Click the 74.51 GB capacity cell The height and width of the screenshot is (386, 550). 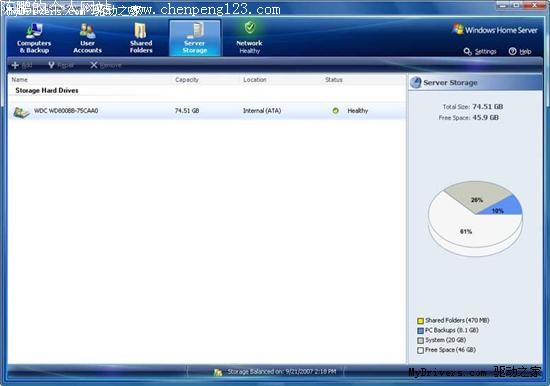(187, 111)
